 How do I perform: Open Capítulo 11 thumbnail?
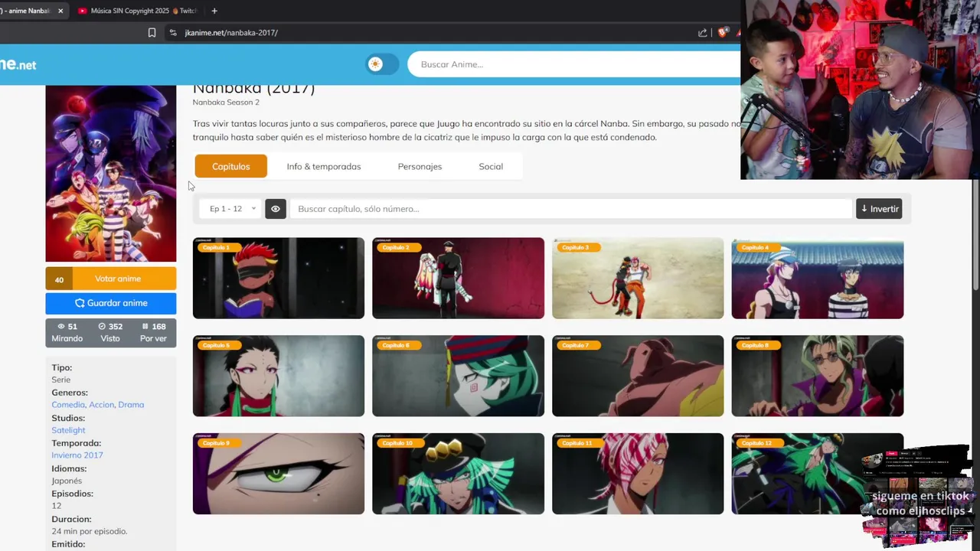(638, 474)
